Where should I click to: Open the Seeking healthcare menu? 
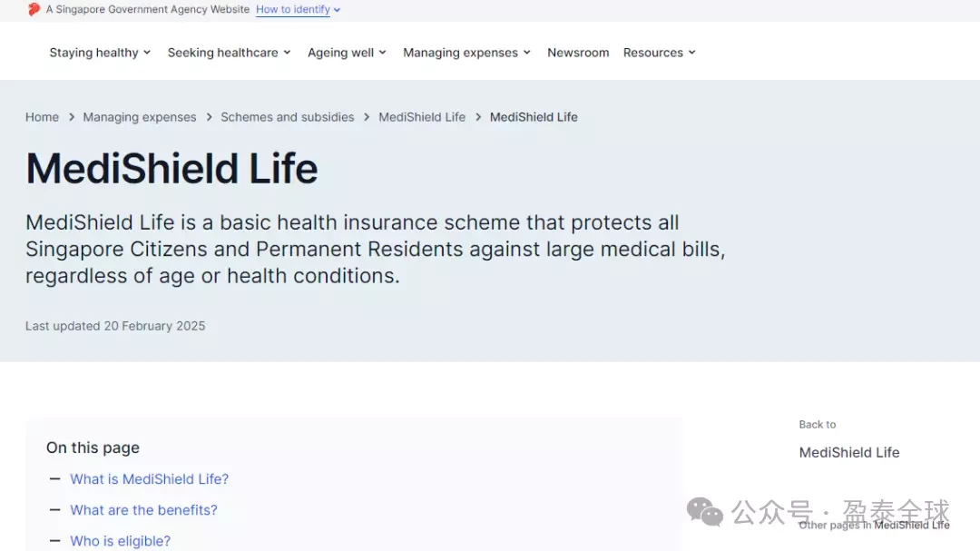tap(230, 53)
